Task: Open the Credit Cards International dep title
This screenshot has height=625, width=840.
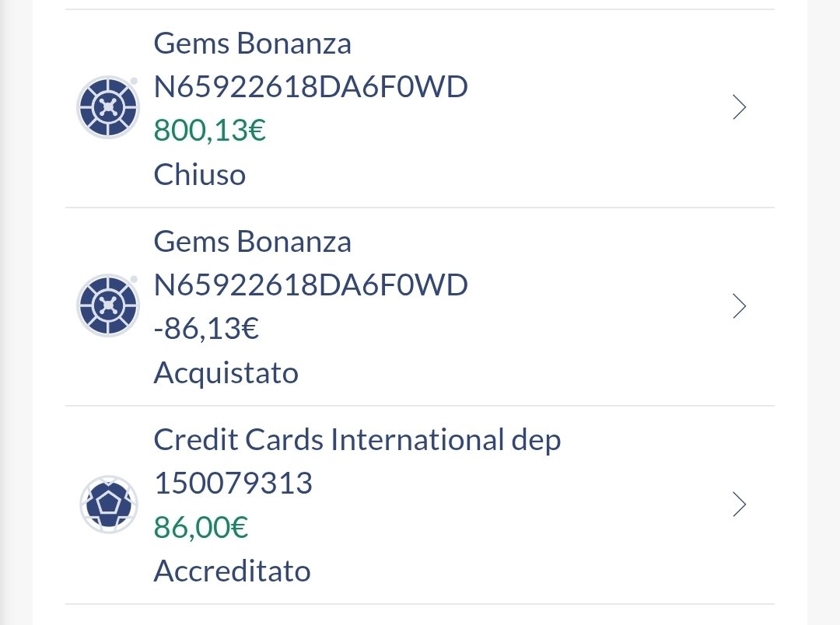Action: point(357,440)
